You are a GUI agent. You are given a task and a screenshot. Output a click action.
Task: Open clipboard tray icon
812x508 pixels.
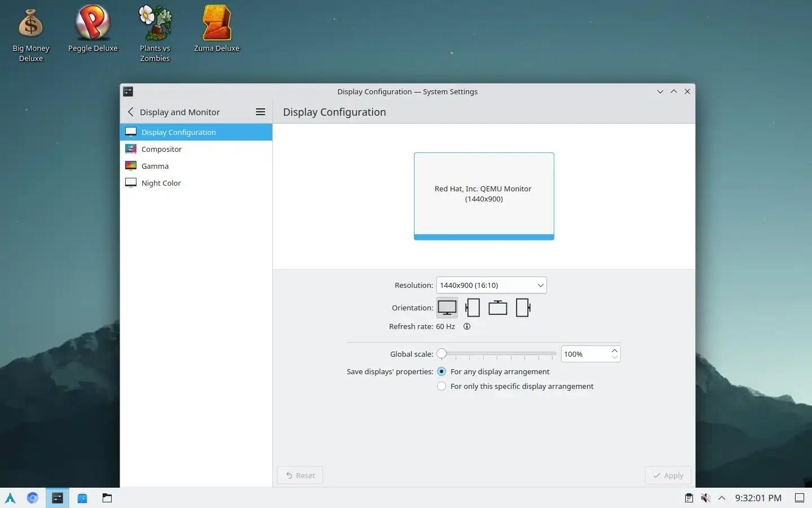[689, 498]
